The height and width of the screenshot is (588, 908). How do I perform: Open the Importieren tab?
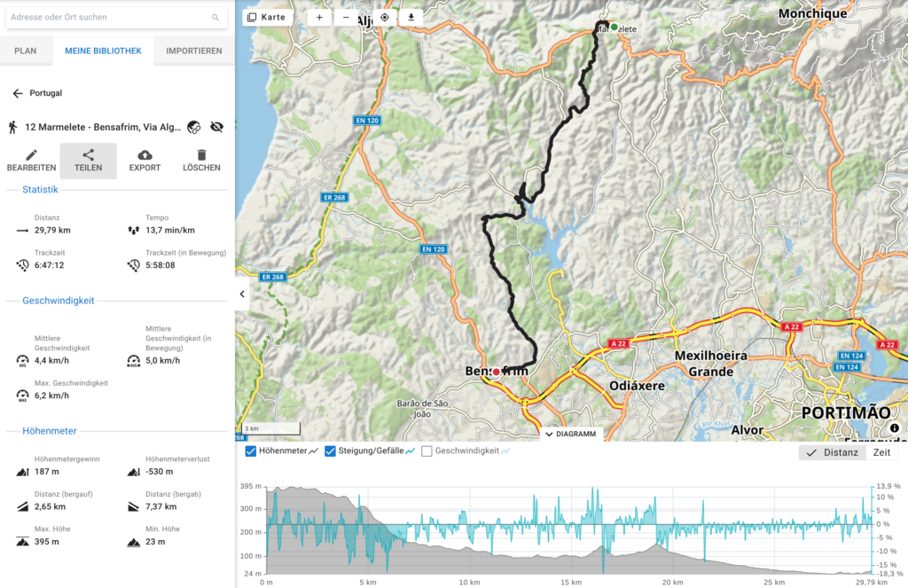click(194, 51)
